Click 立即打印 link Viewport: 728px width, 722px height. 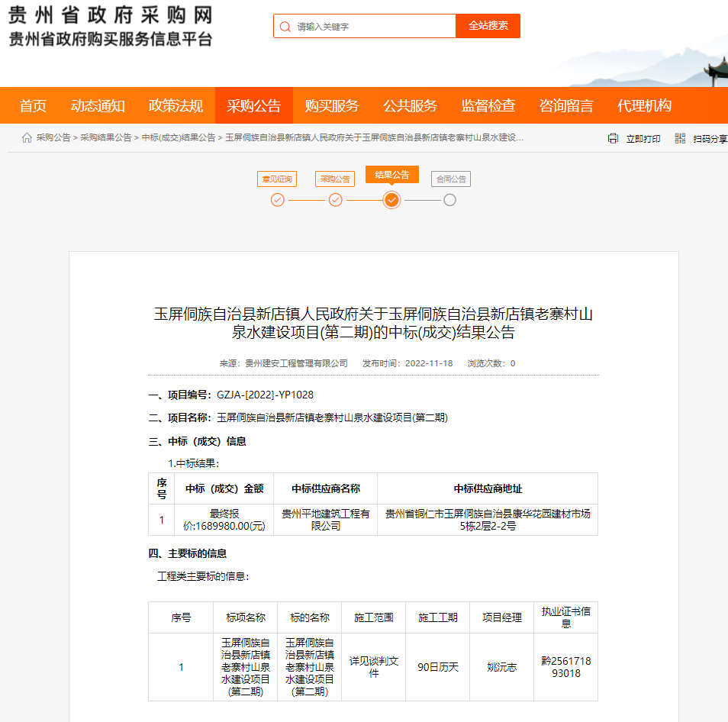(x=643, y=139)
